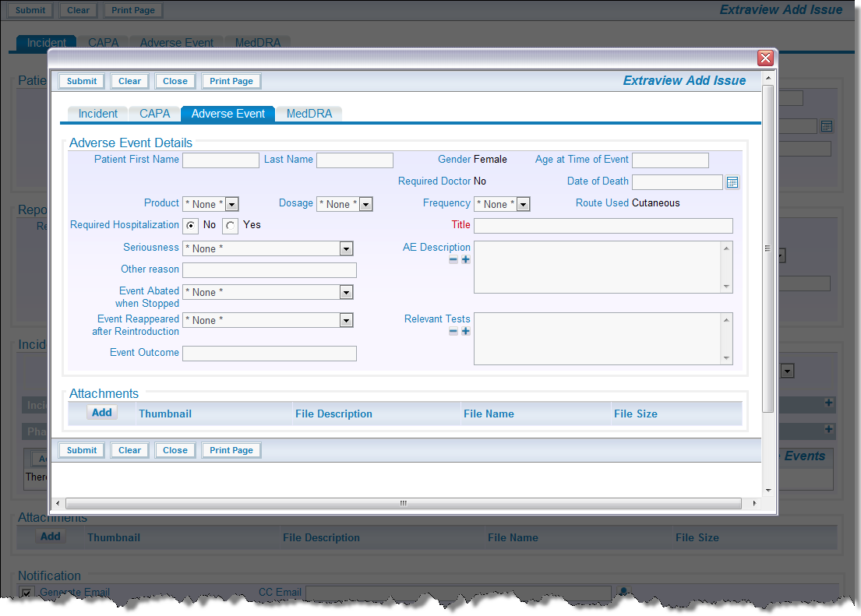Click the Relevant Tests text area
The image size is (861, 616).
598,339
